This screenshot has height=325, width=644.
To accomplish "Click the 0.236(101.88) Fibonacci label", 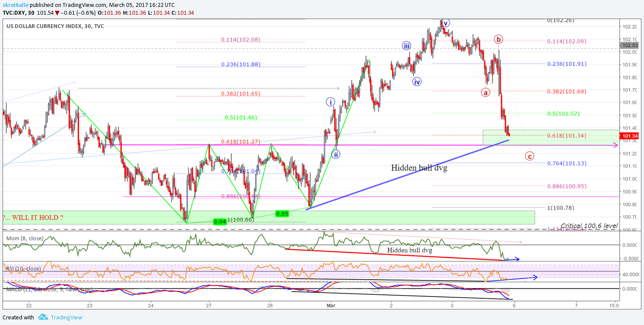I will [x=240, y=64].
